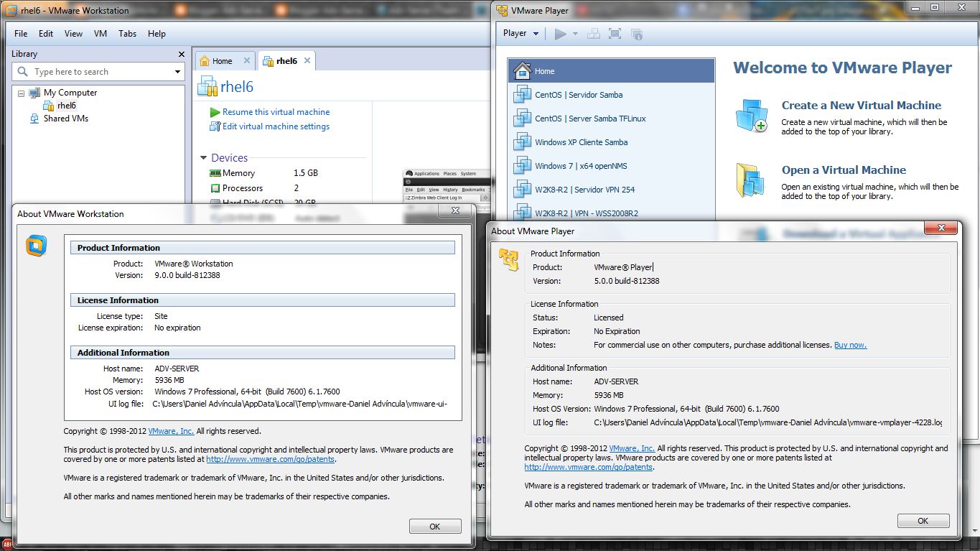The width and height of the screenshot is (980, 551).
Task: Open the Library search filter dropdown arrow
Action: [x=178, y=72]
